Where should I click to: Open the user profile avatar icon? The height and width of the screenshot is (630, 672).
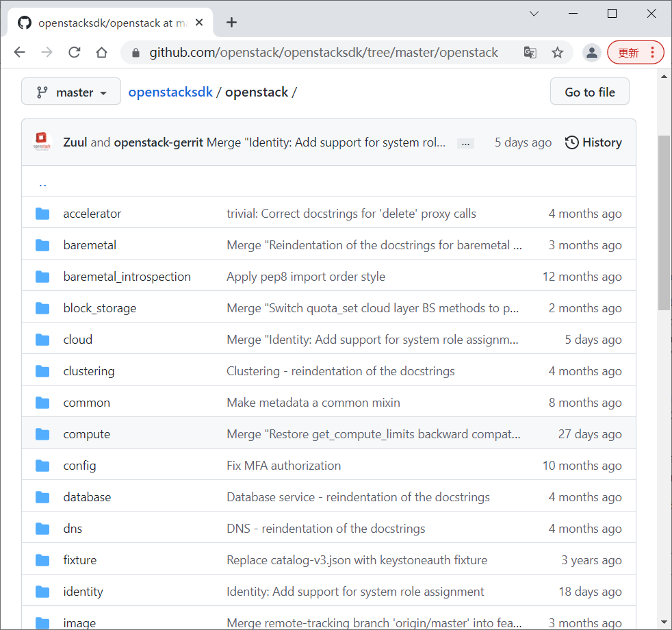[592, 53]
